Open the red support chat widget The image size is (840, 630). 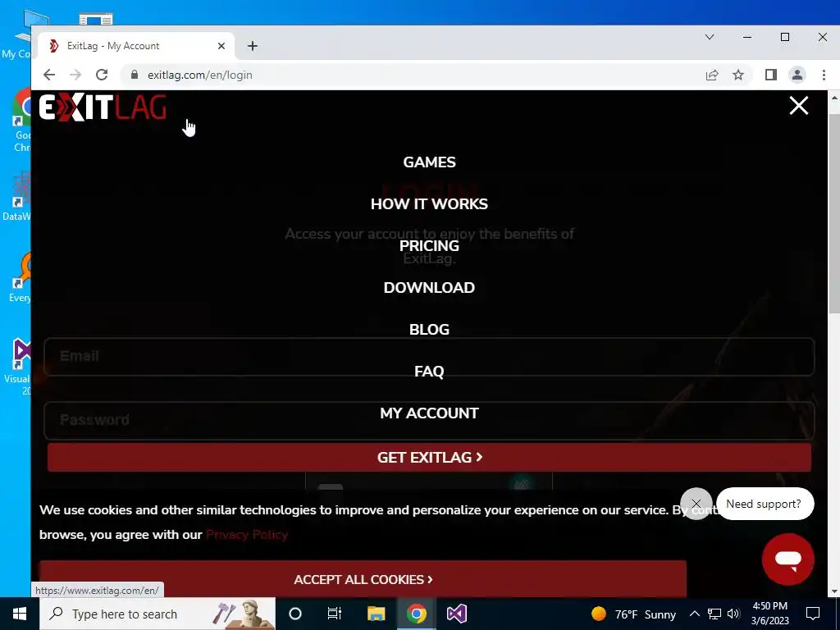[788, 559]
